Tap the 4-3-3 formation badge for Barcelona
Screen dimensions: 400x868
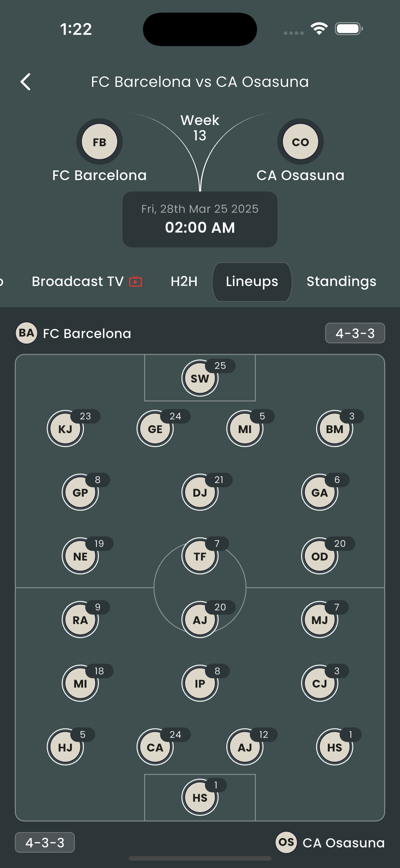point(355,333)
